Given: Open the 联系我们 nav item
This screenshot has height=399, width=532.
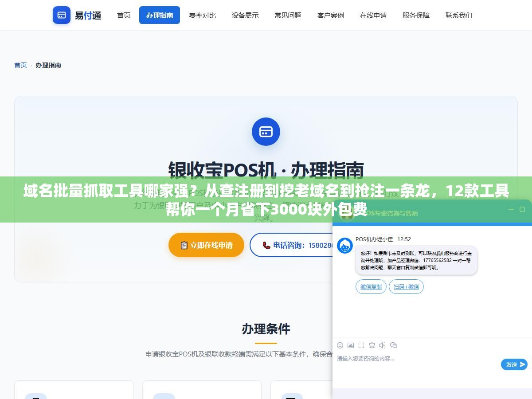Looking at the screenshot, I should tap(459, 15).
